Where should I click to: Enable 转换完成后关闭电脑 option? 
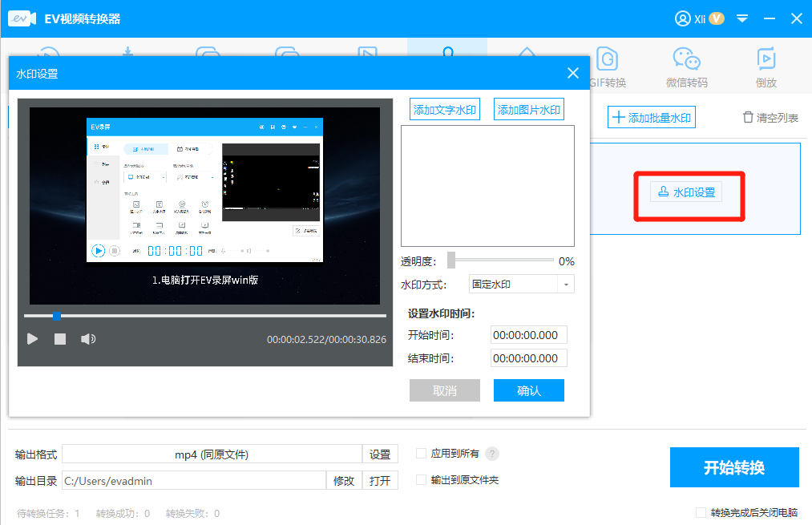pyautogui.click(x=699, y=511)
